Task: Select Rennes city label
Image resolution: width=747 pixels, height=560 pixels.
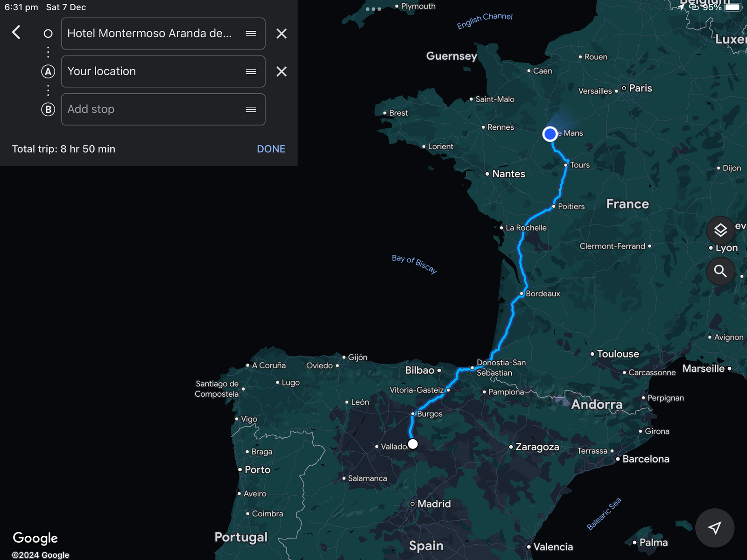Action: click(500, 127)
